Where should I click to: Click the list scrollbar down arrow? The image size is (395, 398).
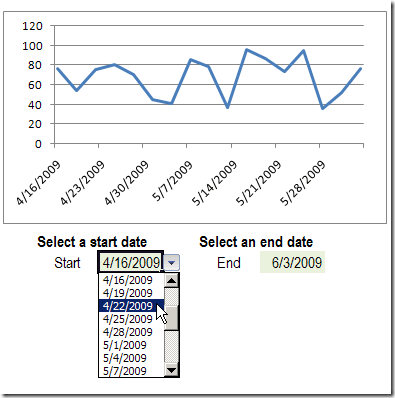tap(172, 370)
